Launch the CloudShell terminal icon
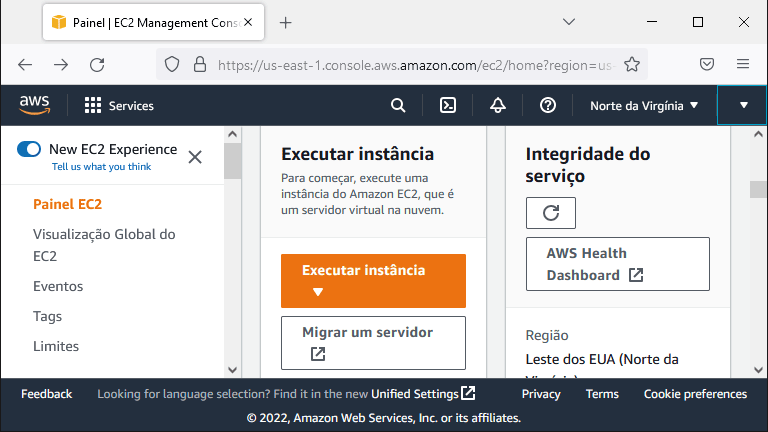The height and width of the screenshot is (432, 768). 448,105
